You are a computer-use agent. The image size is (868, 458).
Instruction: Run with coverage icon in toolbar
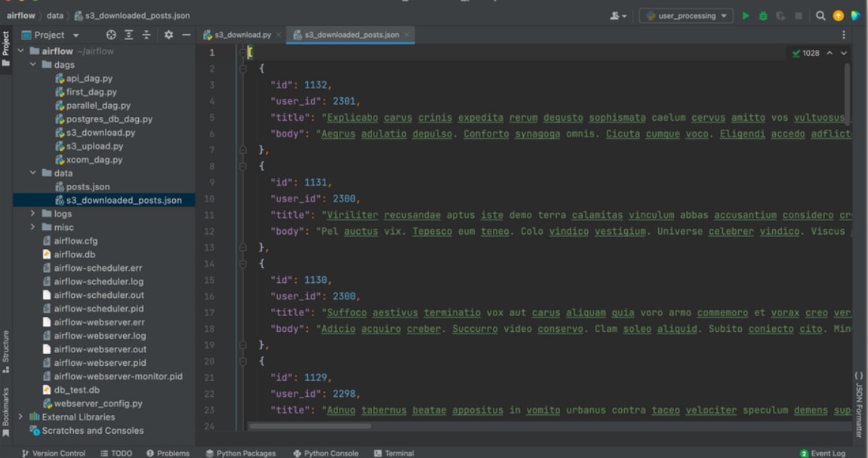780,16
